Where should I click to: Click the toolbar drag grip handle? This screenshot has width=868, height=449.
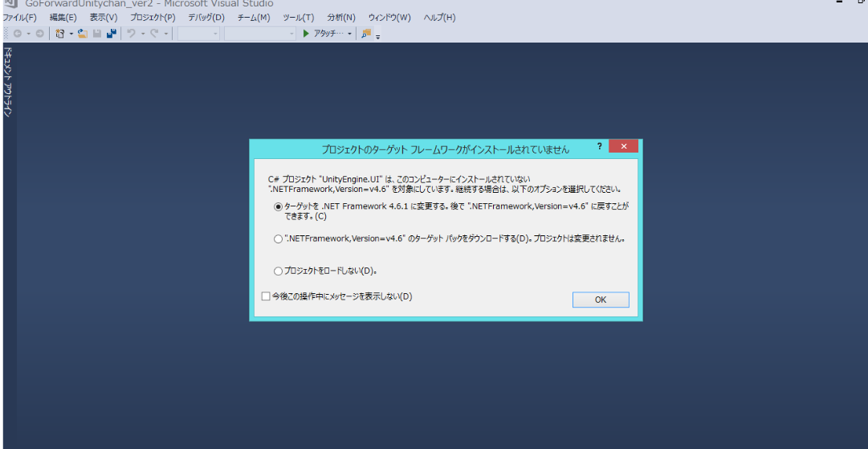[7, 34]
